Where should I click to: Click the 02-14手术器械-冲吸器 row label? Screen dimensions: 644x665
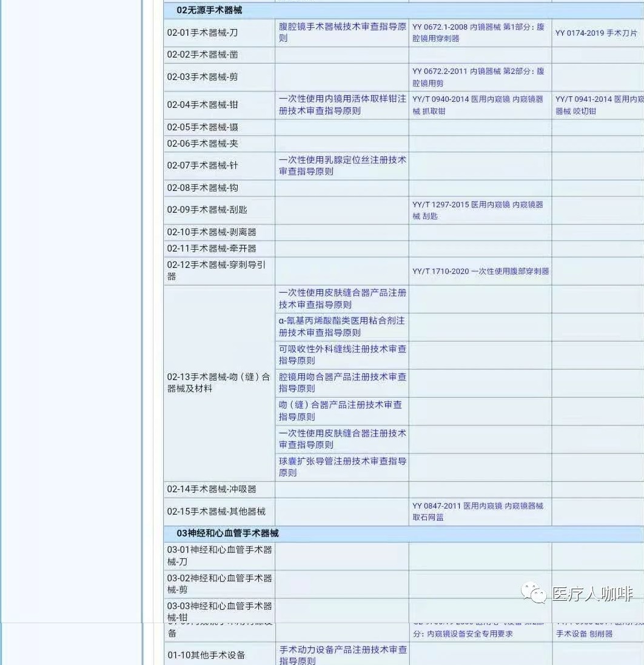(212, 489)
